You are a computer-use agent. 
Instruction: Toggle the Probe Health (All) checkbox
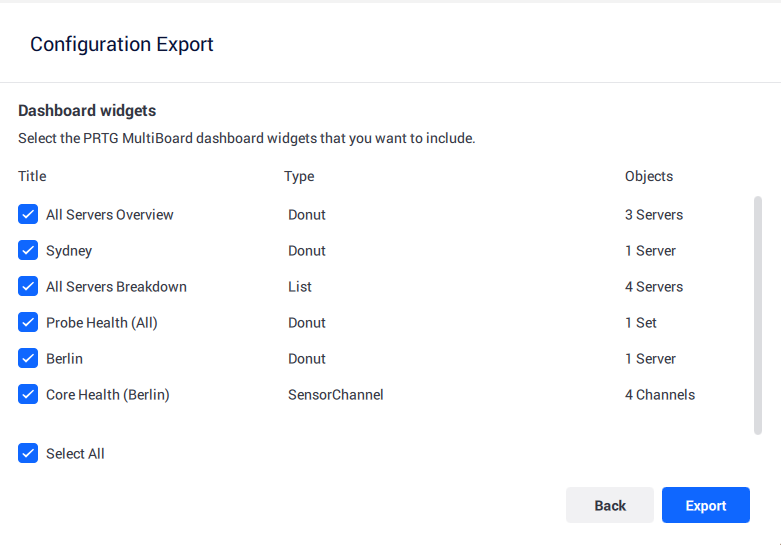28,322
